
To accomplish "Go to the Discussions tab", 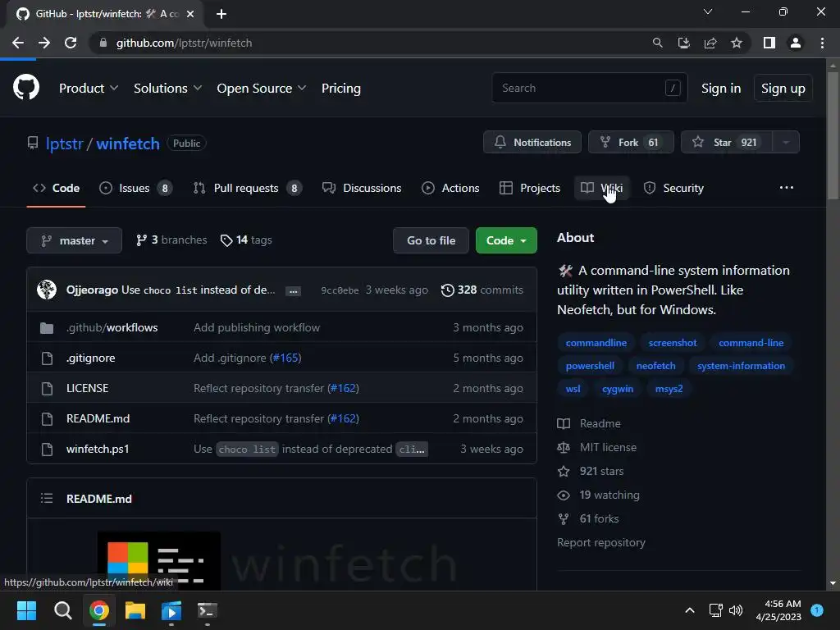I will click(x=362, y=188).
